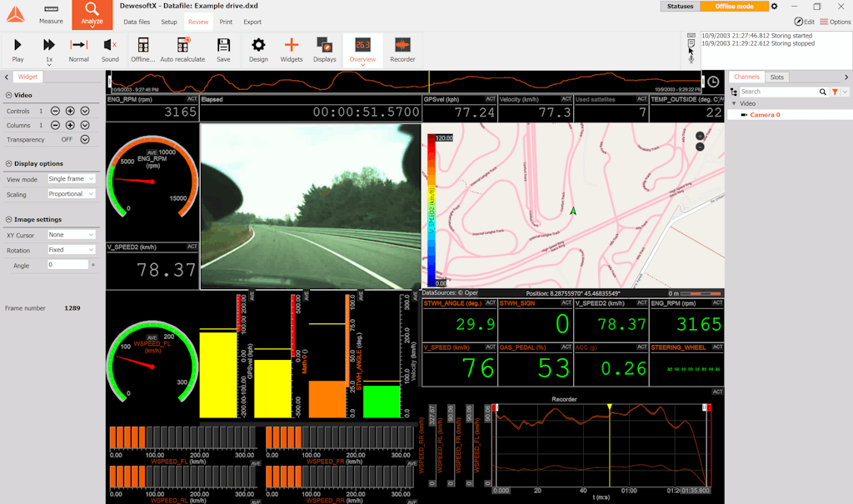Open the Analyze mode
853x504 pixels.
coord(92,15)
